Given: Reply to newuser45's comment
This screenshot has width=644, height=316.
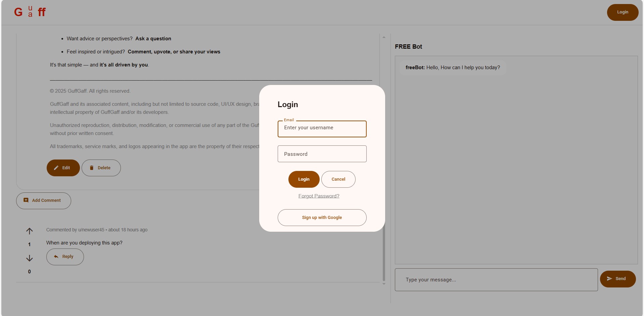Looking at the screenshot, I should (x=65, y=257).
